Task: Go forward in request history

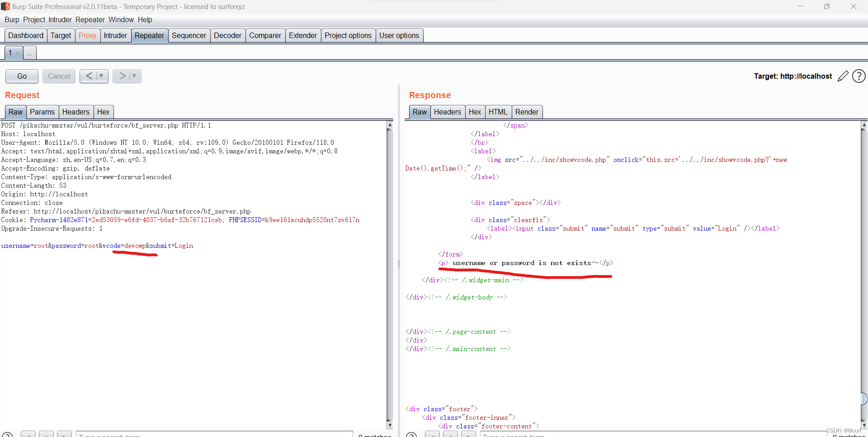Action: click(x=122, y=76)
